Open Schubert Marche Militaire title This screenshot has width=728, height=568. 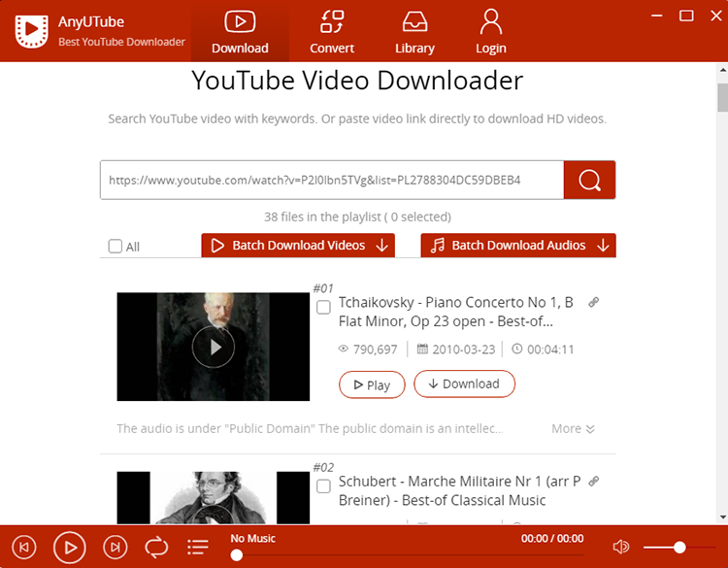pos(459,490)
